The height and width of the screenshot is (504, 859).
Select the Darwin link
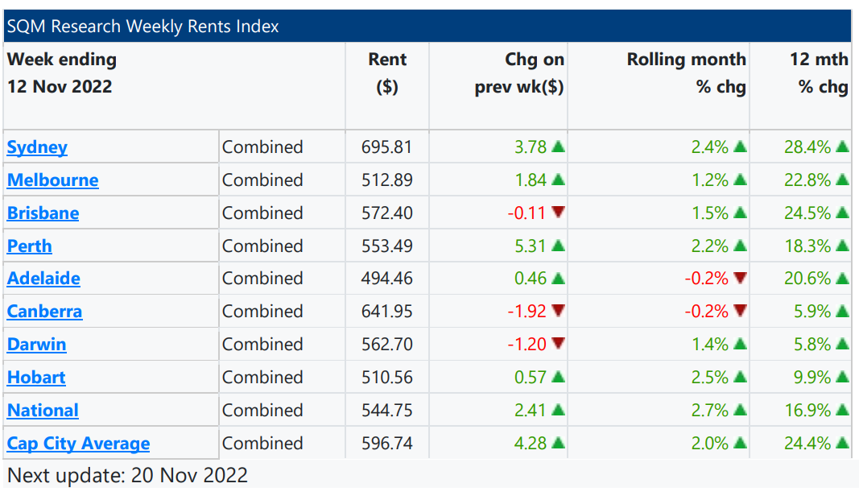coord(36,345)
